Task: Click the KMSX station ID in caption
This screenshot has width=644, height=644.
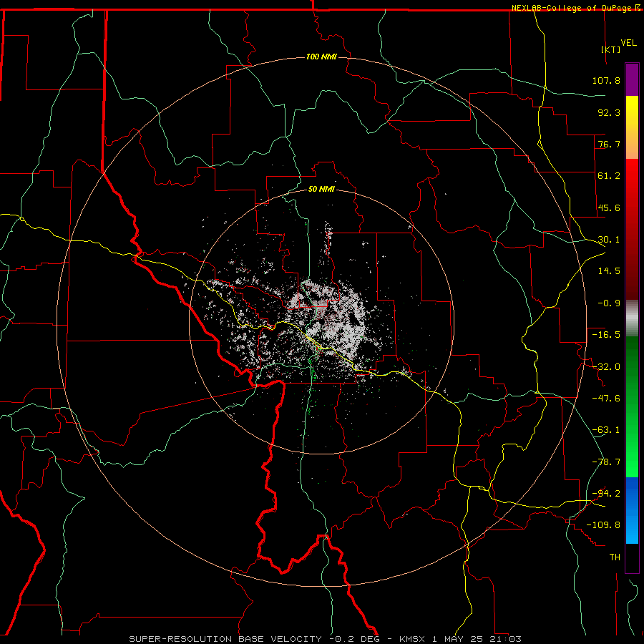Action: [x=412, y=639]
